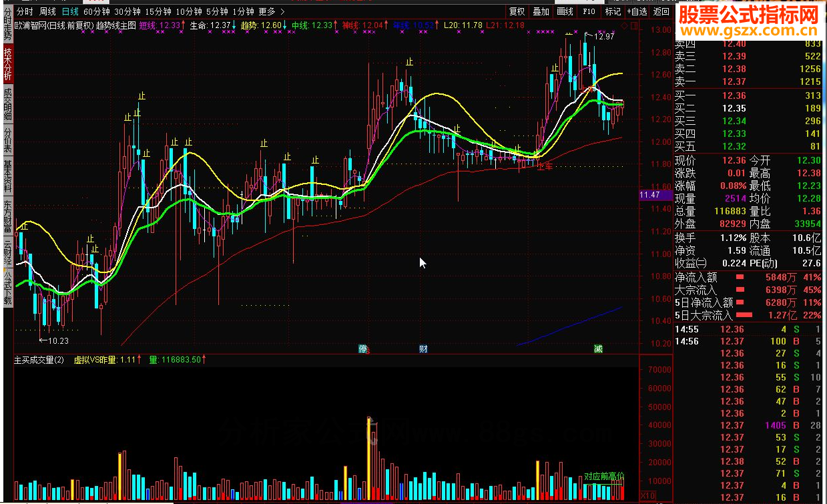Click the 今开 12.30 value
This screenshot has height=504, width=827.
809,160
